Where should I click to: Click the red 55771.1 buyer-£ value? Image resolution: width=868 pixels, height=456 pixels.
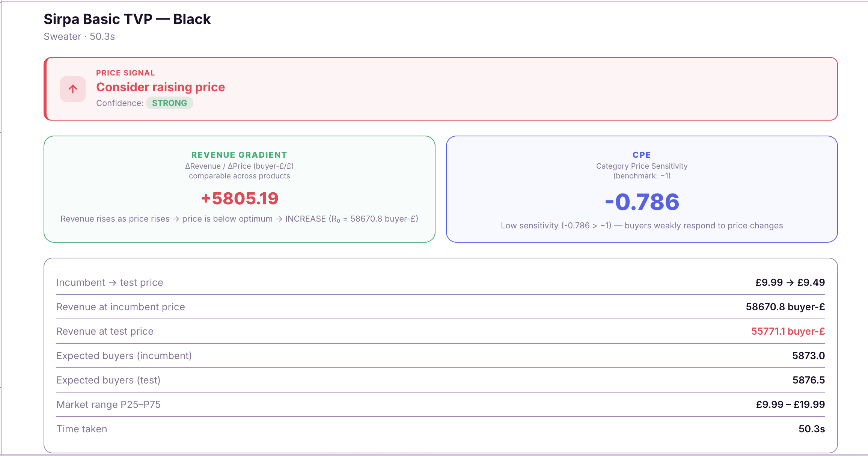788,331
